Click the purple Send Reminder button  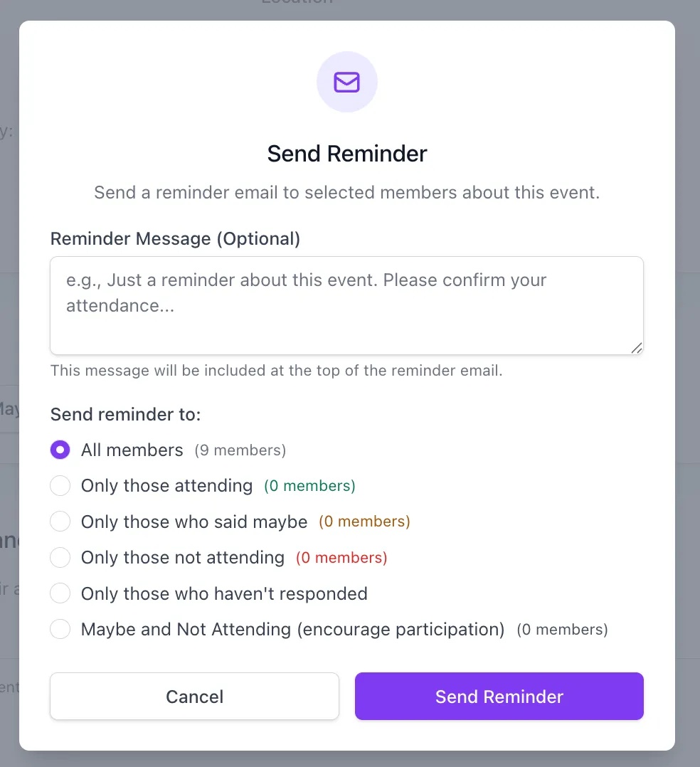pos(499,696)
